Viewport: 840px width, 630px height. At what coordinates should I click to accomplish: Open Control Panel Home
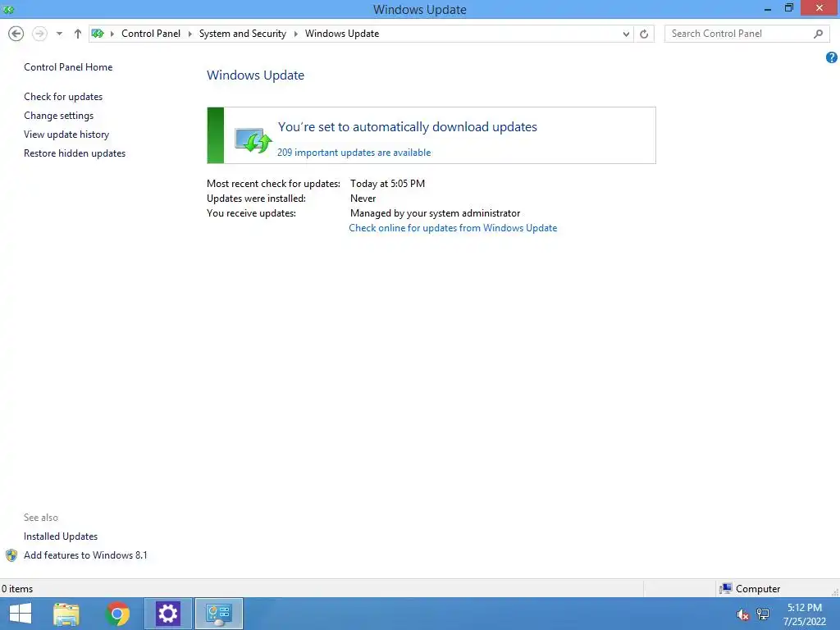click(68, 67)
